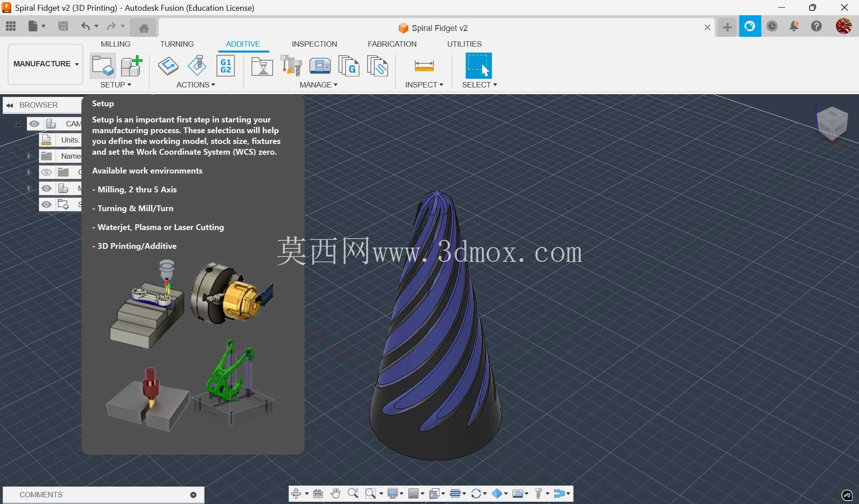859x504 pixels.
Task: Open the data panel grid icon
Action: point(11,26)
